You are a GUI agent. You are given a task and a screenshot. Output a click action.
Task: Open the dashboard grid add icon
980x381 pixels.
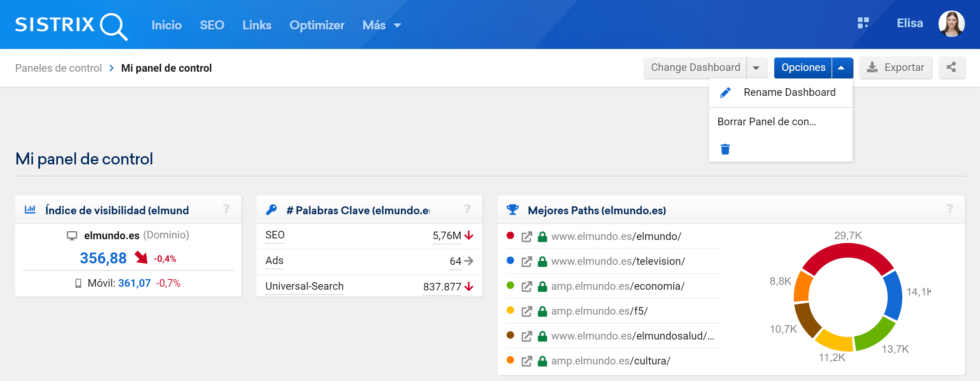click(x=863, y=24)
